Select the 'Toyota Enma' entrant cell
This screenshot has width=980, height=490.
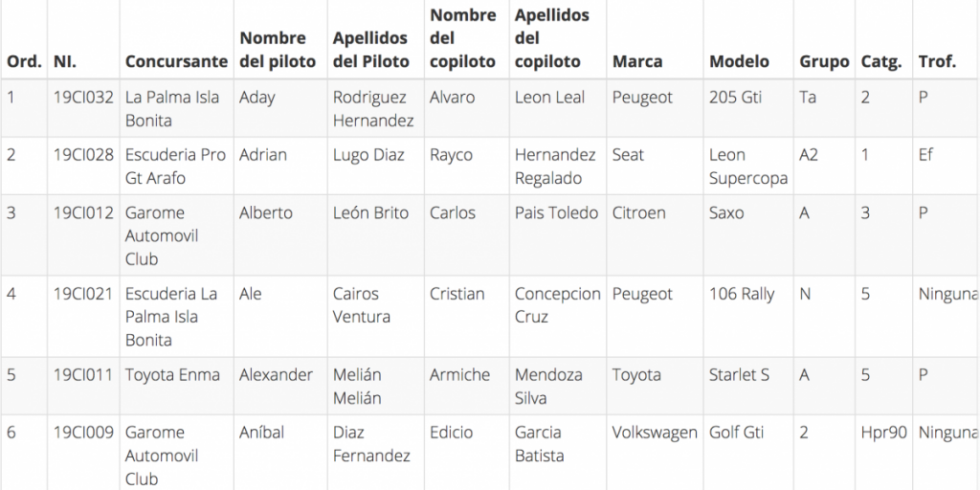click(x=172, y=375)
